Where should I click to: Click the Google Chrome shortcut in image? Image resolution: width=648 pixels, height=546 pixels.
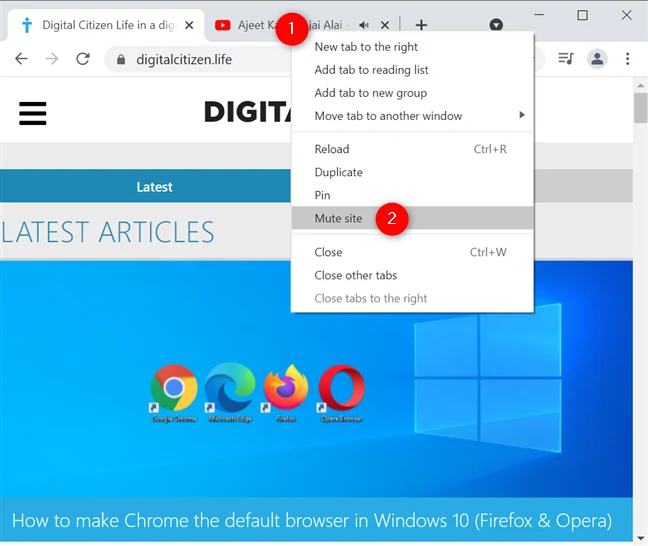click(174, 392)
